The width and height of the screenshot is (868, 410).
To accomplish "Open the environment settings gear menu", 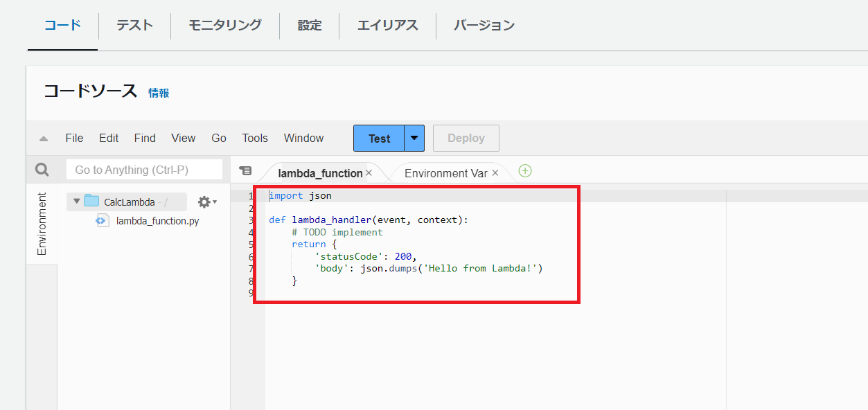I will (206, 202).
